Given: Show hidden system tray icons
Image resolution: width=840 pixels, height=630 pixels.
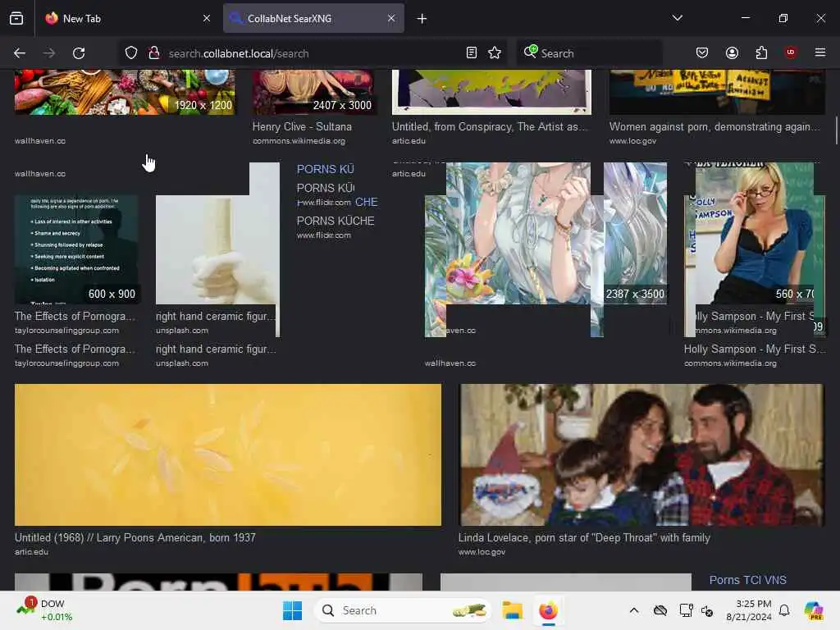Looking at the screenshot, I should coord(634,610).
